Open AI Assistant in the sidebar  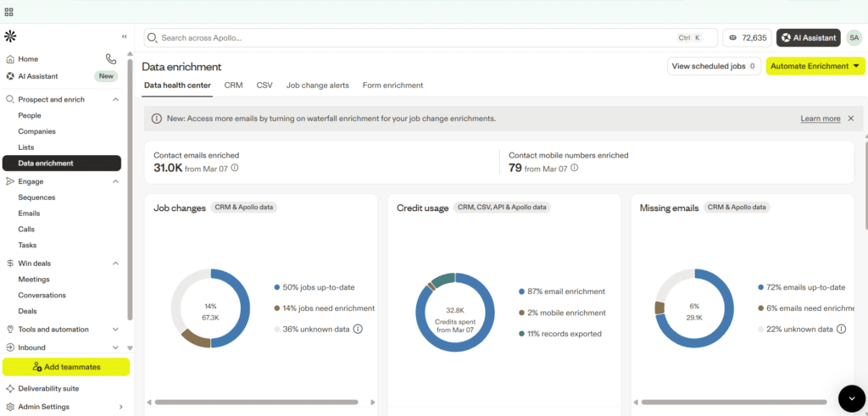[x=37, y=76]
